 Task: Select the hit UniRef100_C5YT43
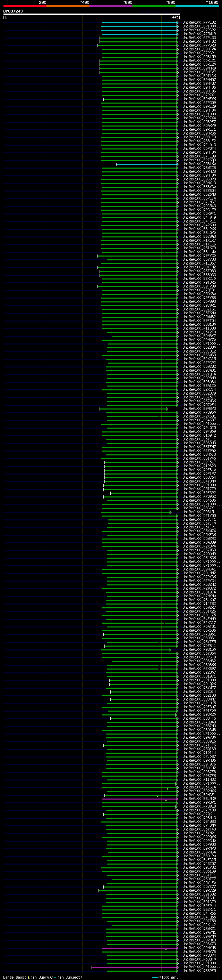[x=199, y=829]
